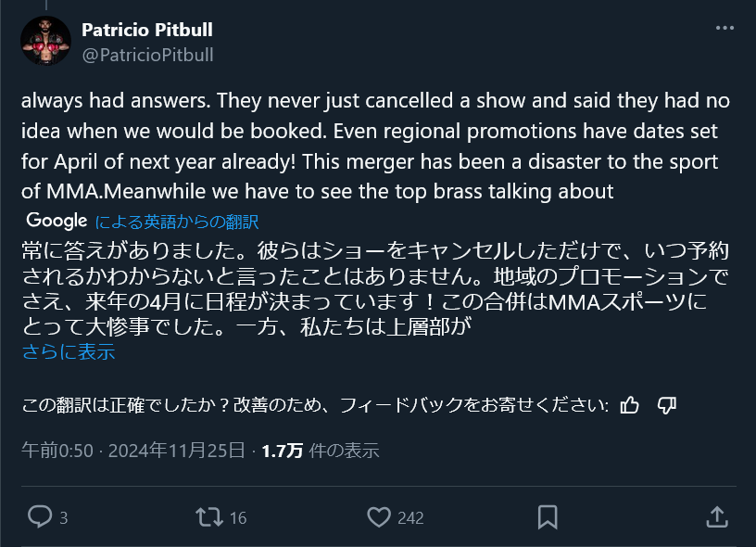756x547 pixels.
Task: Click the repost count of 16
Action: point(237,518)
